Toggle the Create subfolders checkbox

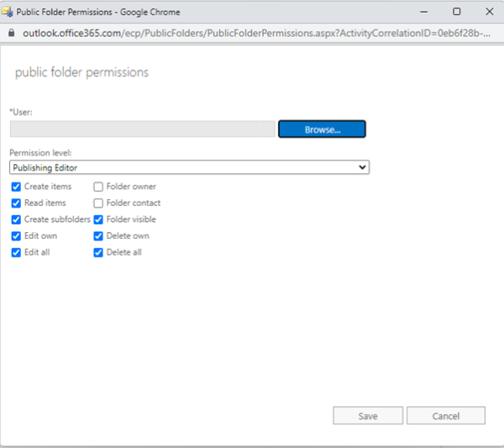tap(16, 219)
